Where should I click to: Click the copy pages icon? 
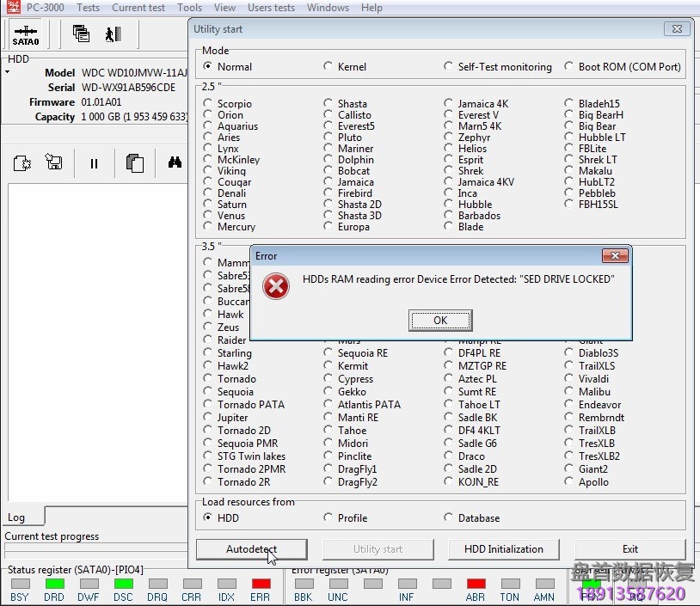click(134, 162)
